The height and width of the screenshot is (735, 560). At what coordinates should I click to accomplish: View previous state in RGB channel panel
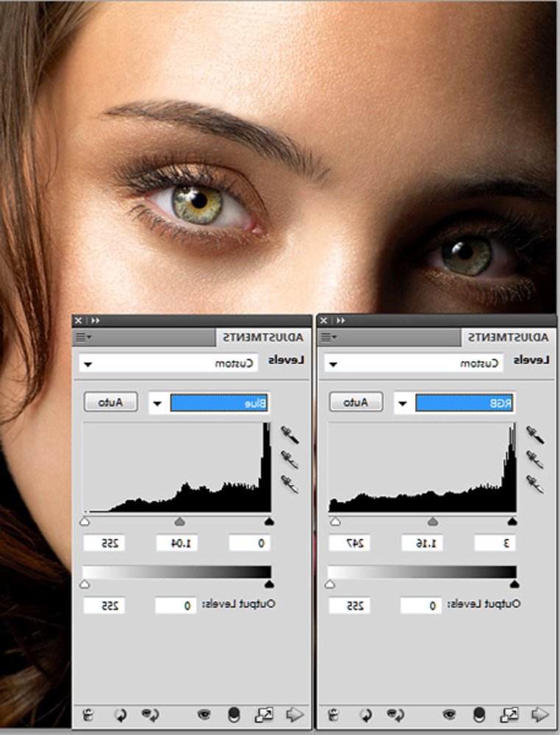[395, 715]
